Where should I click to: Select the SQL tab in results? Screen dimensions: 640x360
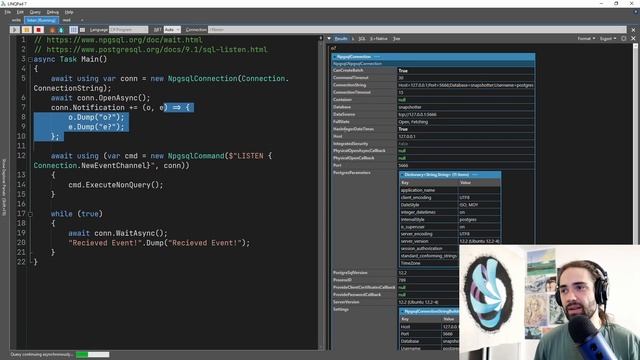pyautogui.click(x=362, y=38)
